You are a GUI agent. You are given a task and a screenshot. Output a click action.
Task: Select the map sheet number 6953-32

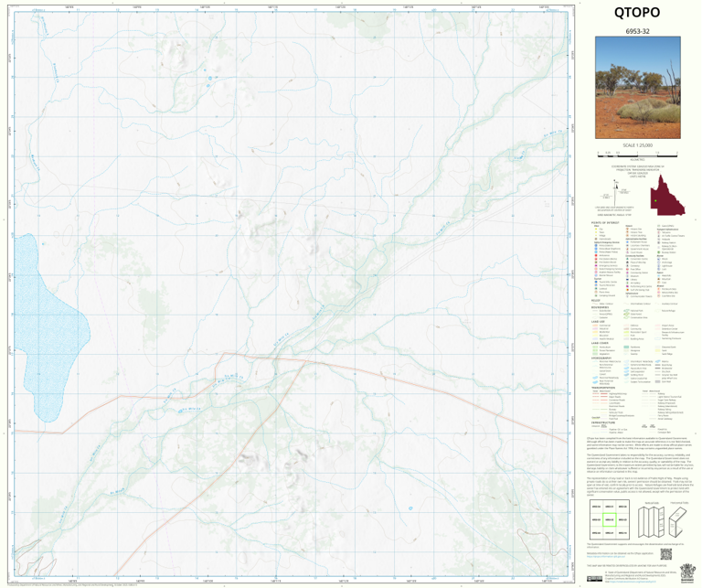coord(637,31)
